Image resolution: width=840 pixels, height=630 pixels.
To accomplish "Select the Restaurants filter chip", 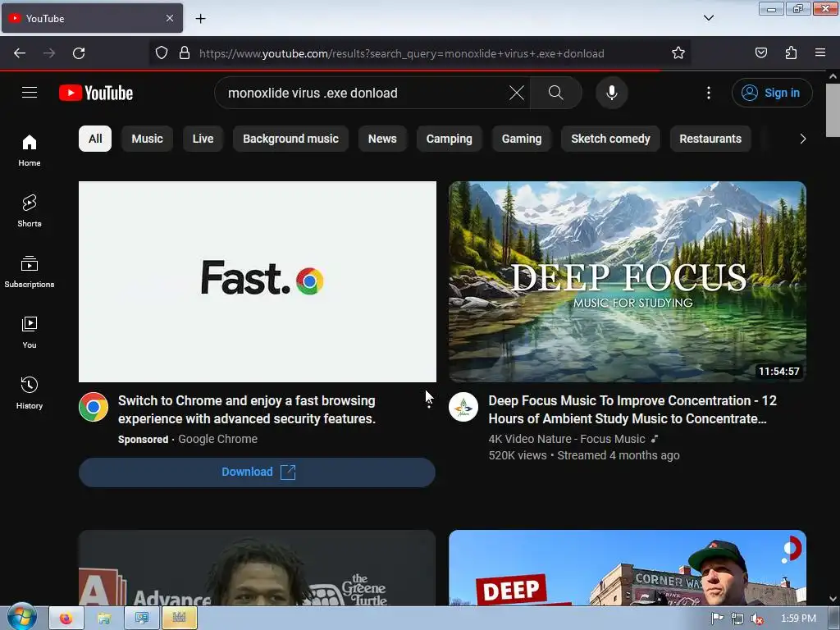I will coord(710,139).
